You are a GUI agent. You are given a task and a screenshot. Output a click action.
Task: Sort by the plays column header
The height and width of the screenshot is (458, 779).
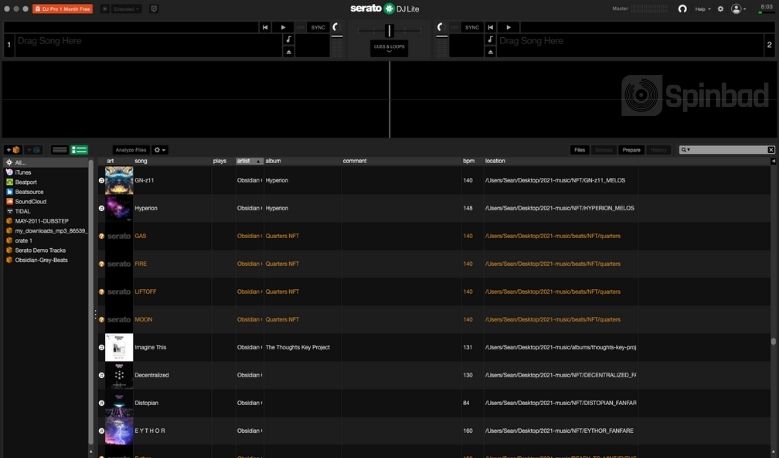tap(223, 161)
